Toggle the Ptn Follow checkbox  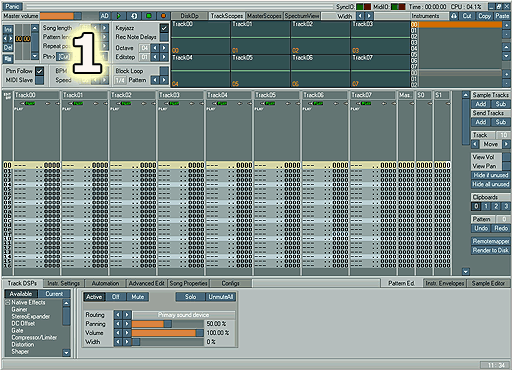[x=39, y=71]
